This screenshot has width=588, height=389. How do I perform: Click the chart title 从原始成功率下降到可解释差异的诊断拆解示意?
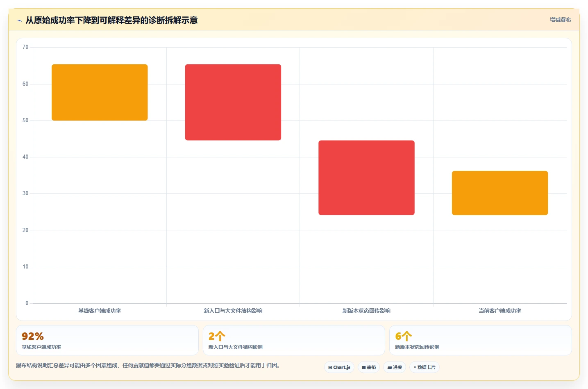coord(111,20)
